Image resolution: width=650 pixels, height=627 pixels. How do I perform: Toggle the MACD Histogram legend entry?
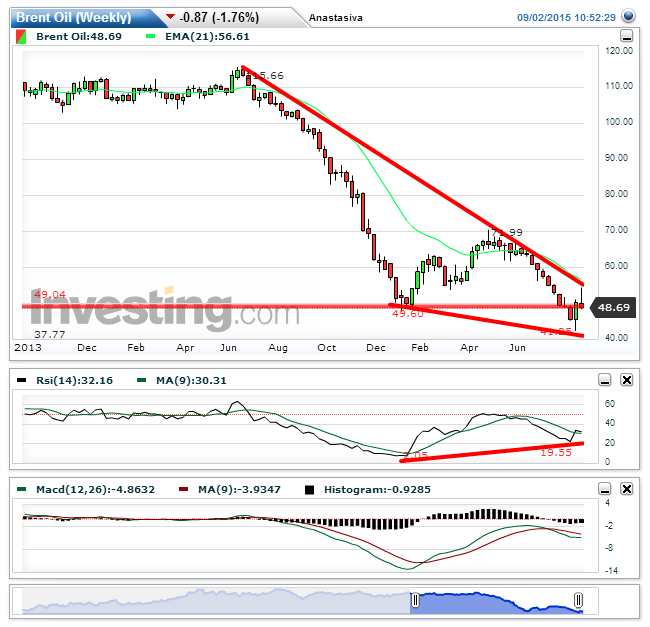point(308,490)
